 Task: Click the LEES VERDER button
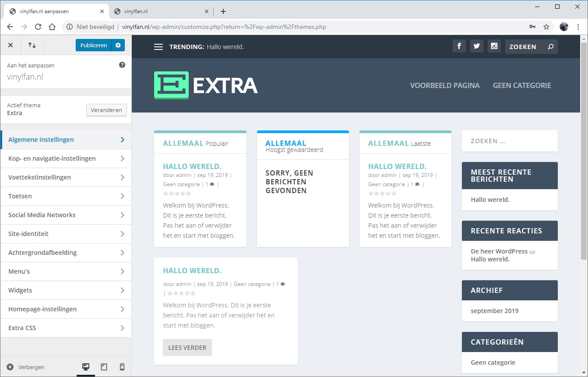187,348
